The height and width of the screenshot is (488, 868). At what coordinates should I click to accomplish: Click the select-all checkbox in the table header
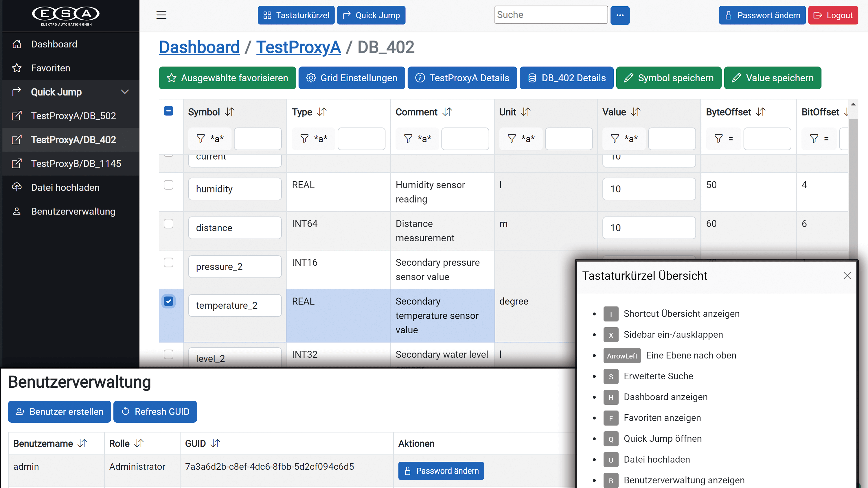coord(168,110)
